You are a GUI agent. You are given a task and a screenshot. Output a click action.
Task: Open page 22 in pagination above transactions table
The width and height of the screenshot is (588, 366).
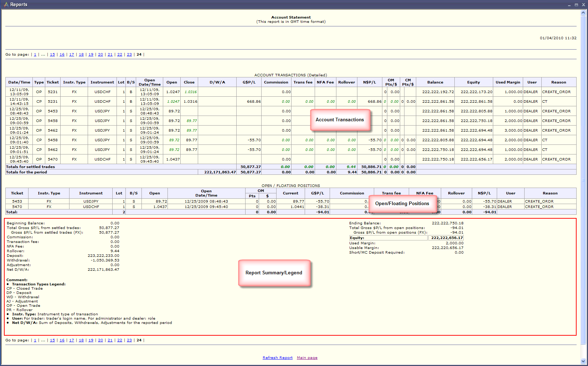(120, 55)
